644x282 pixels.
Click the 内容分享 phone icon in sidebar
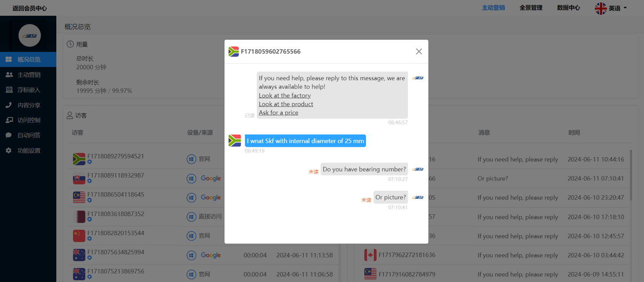pos(8,105)
